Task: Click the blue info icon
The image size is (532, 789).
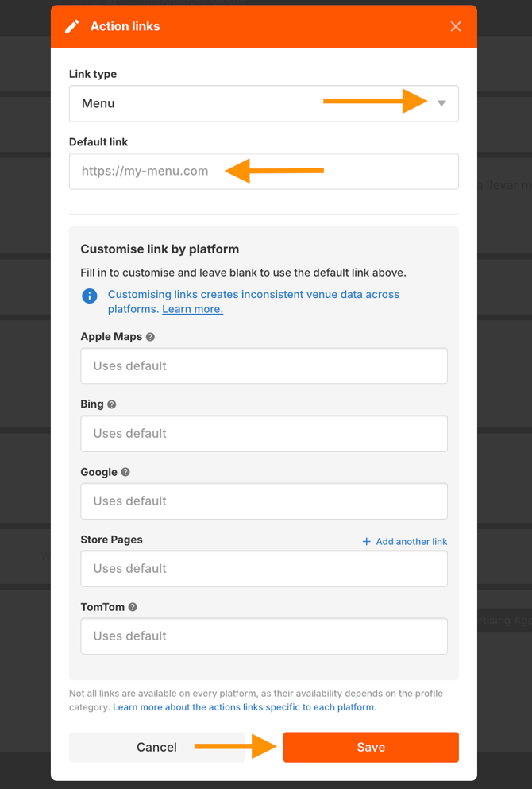Action: 90,296
